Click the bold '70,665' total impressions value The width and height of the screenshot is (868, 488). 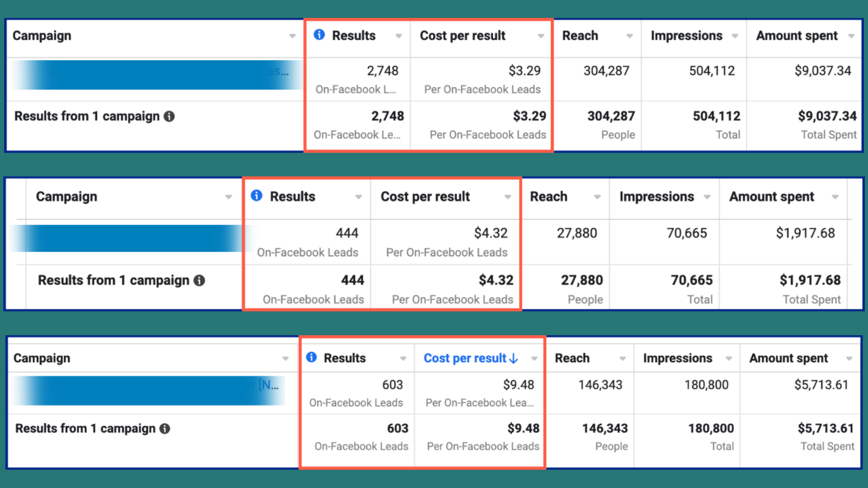[x=692, y=280]
